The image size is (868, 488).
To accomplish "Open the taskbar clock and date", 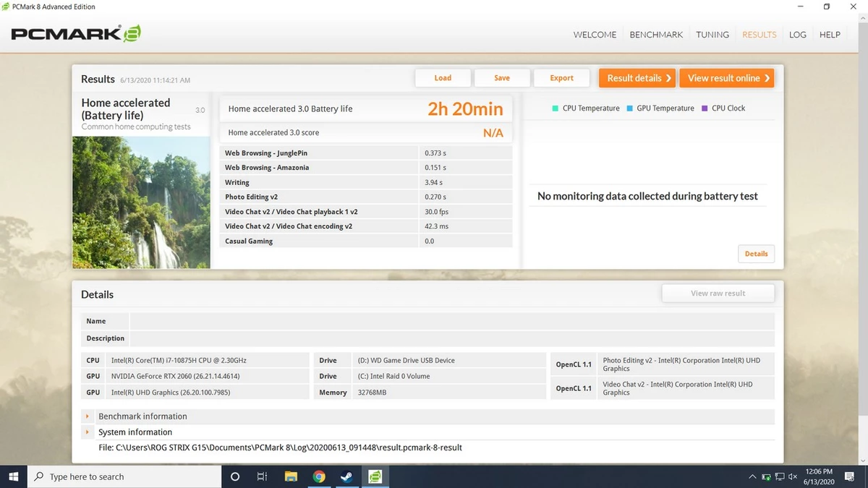I will 819,476.
